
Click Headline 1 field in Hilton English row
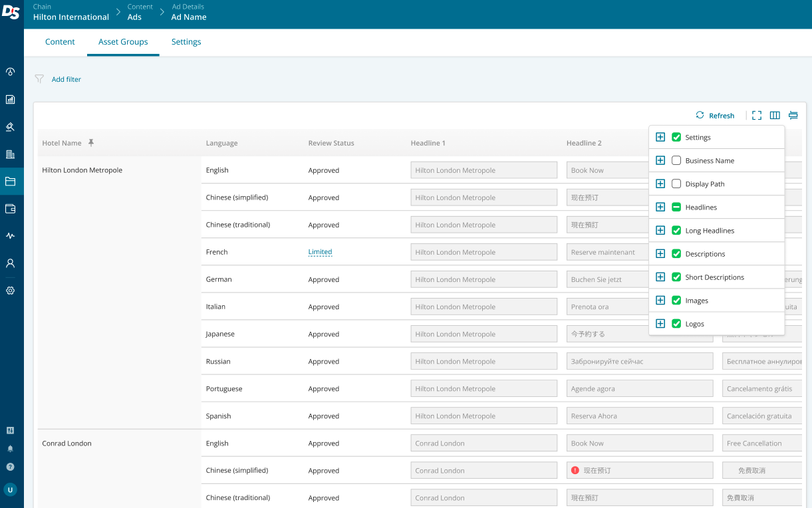(484, 170)
